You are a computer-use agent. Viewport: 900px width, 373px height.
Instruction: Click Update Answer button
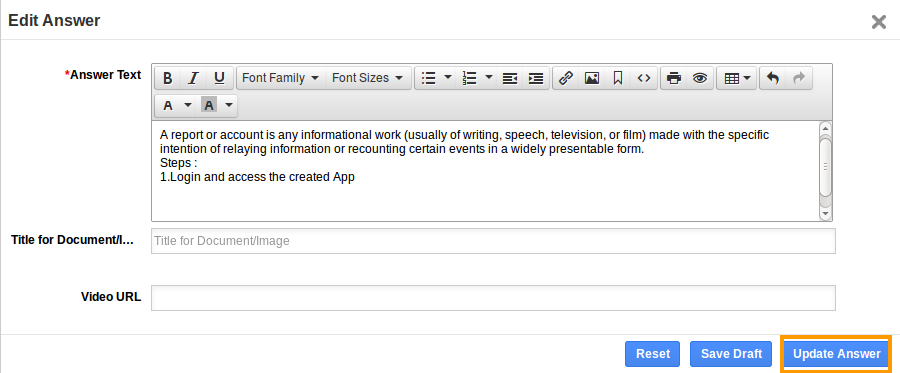click(836, 354)
